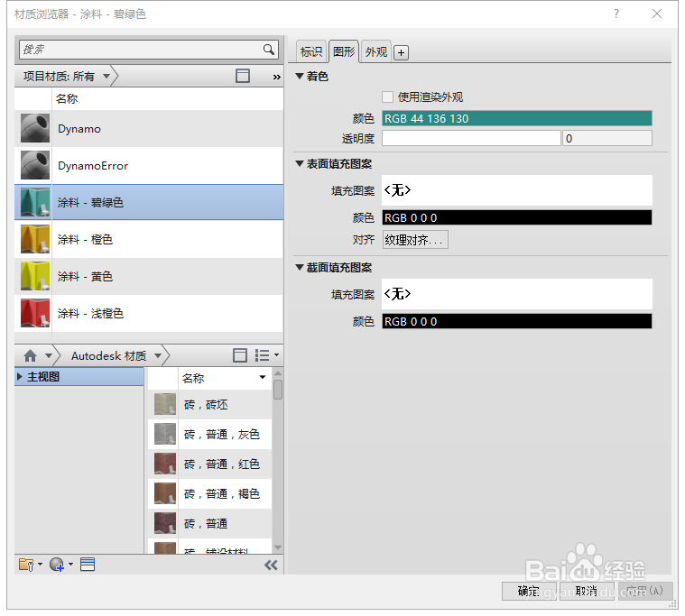Viewport: 685px width, 616px height.
Task: Collapse the 着色 section
Action: coord(300,76)
